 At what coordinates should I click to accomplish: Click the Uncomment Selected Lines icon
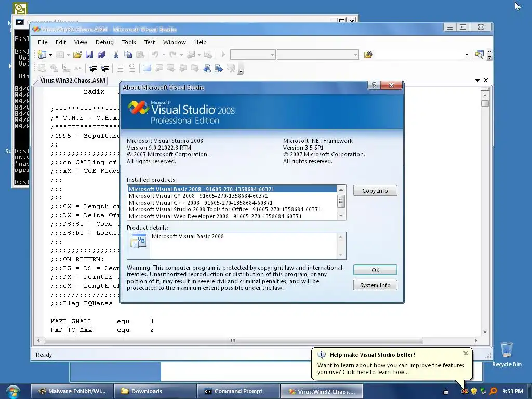132,68
